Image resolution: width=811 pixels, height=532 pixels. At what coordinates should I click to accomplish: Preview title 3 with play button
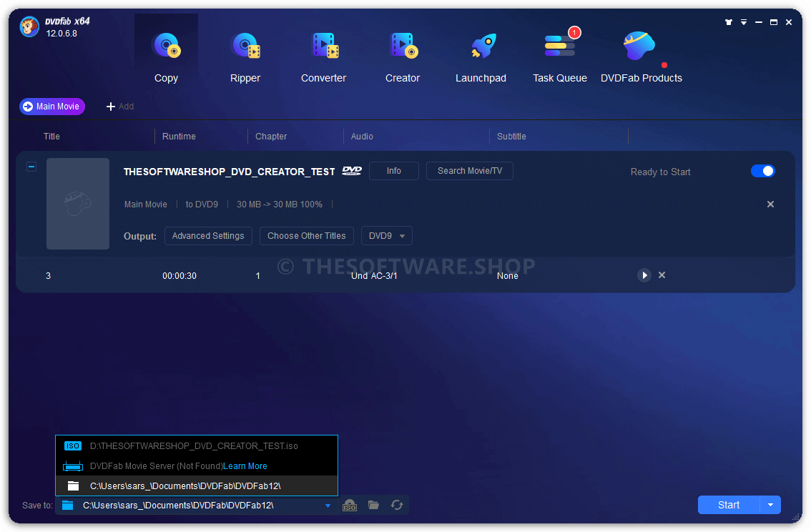click(x=644, y=275)
